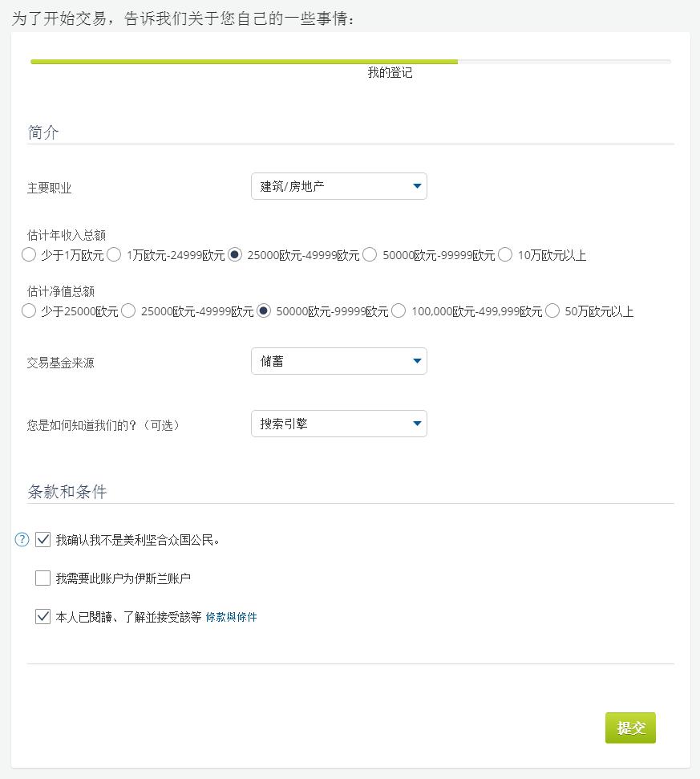
Task: Select 25000欧元-49999欧元 annual income radio
Action: [235, 255]
